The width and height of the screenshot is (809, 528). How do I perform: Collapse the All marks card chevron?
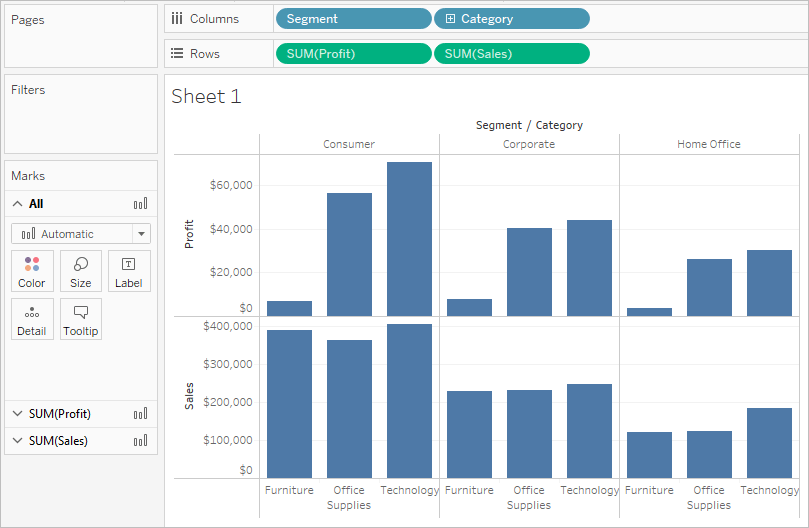[x=18, y=203]
